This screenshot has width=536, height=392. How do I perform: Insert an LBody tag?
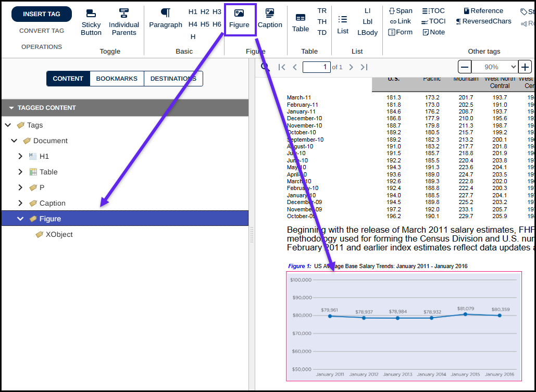tap(367, 33)
